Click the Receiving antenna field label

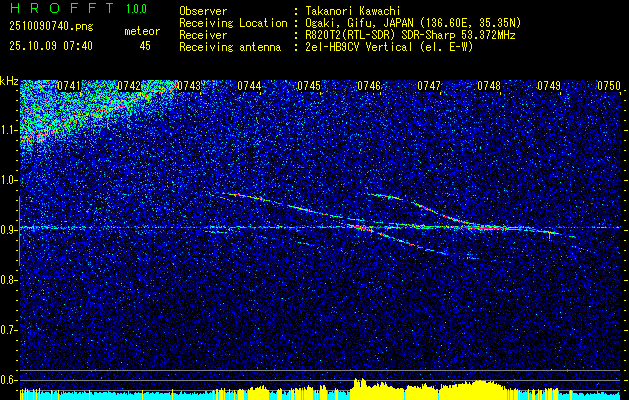tap(230, 47)
